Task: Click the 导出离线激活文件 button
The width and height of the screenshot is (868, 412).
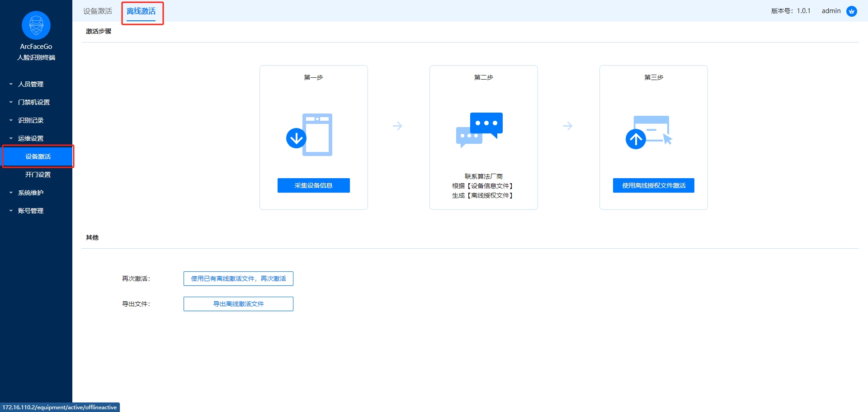Action: point(238,304)
